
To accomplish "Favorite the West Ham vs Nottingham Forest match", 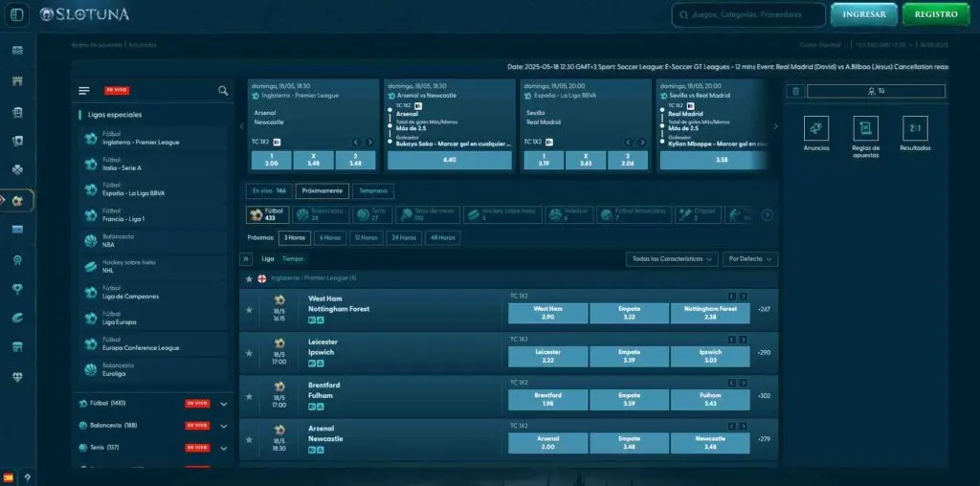I will click(x=249, y=310).
